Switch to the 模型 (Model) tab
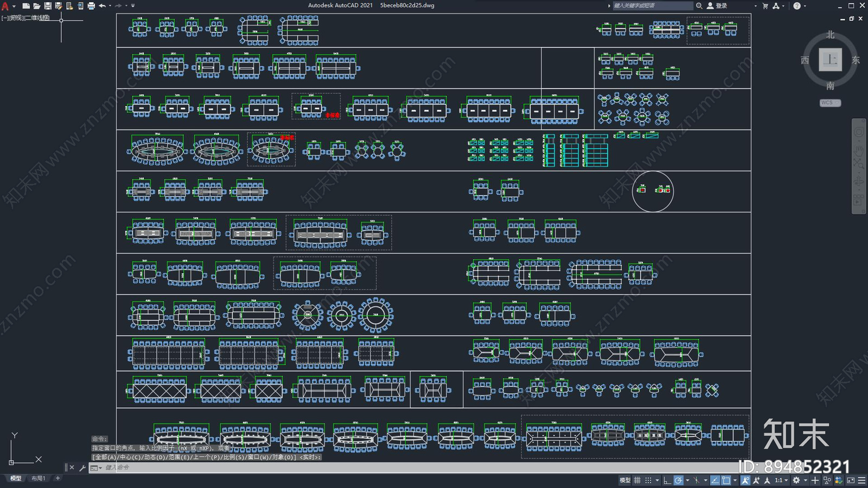868x488 pixels. click(16, 478)
